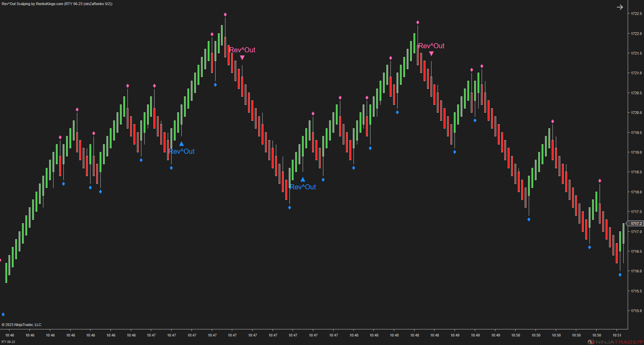Click the blue diamond below the 1716 low
Viewport: 644px width, 345px height.
point(619,275)
